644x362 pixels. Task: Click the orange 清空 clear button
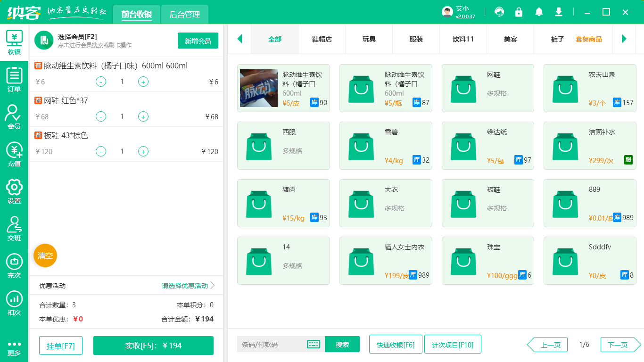click(x=45, y=255)
